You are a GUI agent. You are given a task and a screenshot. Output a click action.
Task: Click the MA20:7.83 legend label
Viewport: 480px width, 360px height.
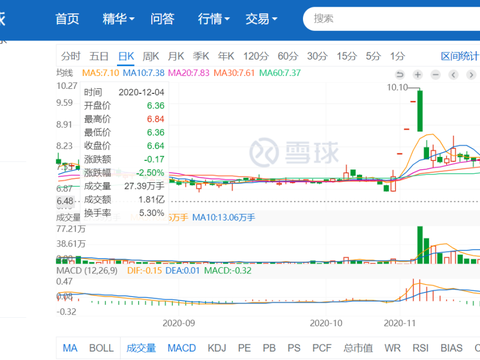(x=189, y=73)
